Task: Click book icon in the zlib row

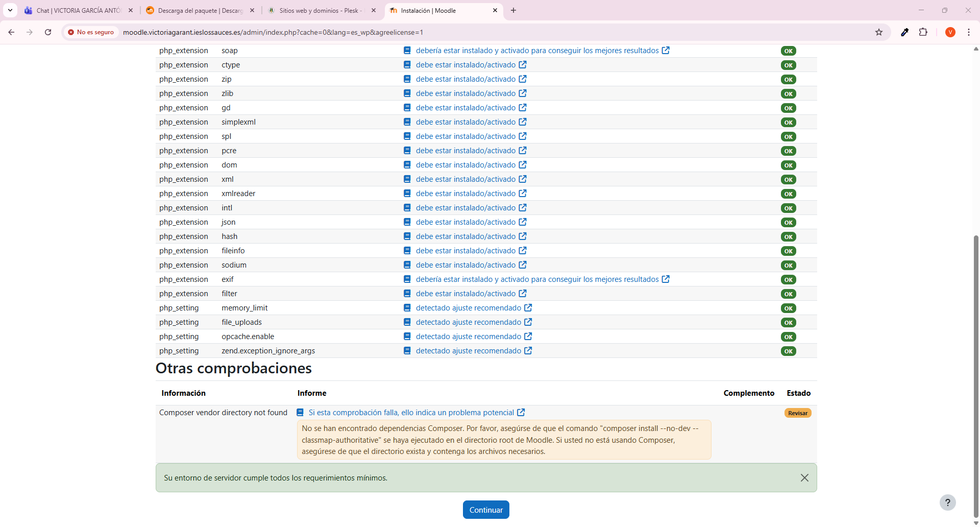Action: coord(407,93)
